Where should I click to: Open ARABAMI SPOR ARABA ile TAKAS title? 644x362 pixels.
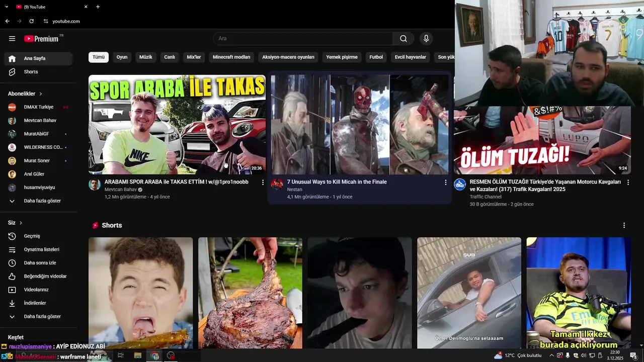click(177, 182)
